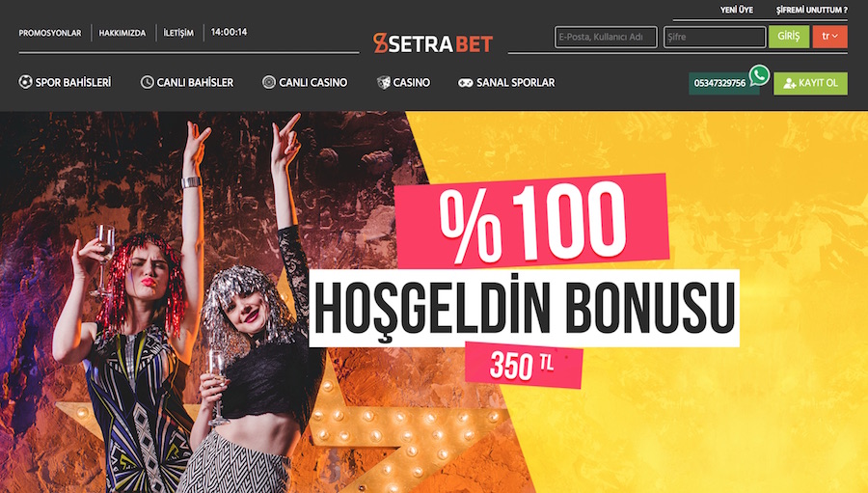Click the Kayıt Ol registration button
Image resolution: width=868 pixels, height=493 pixels.
pos(810,84)
